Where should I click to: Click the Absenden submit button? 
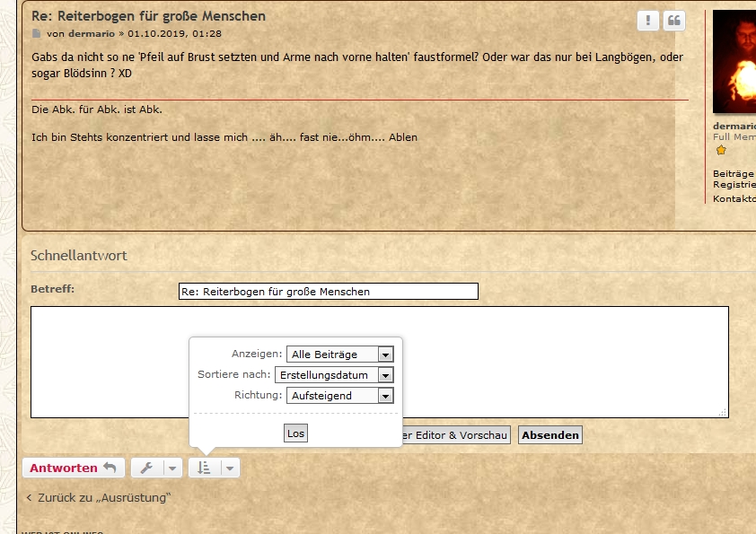point(550,435)
